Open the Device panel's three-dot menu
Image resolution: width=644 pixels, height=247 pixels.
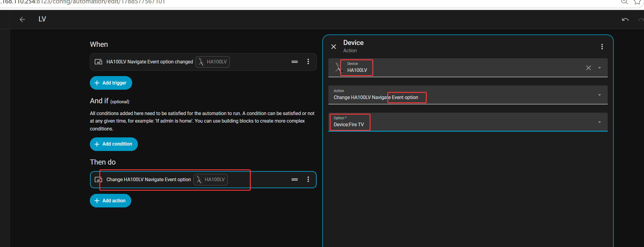click(602, 47)
